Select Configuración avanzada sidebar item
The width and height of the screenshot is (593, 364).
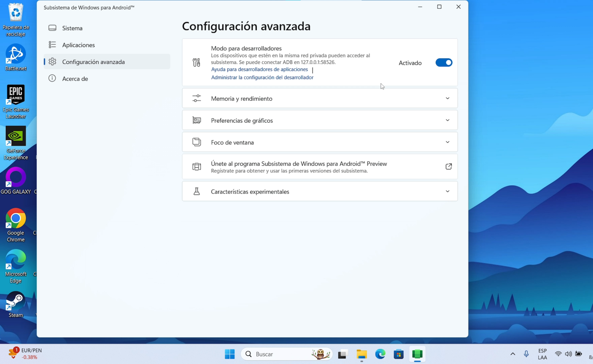[107, 62]
